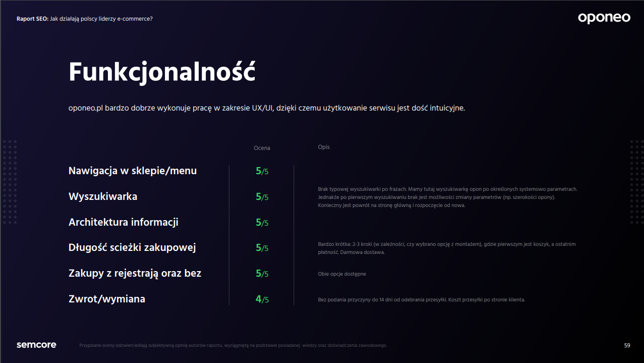Click the Zwrot/wymiana row label
The height and width of the screenshot is (363, 644).
coord(107,299)
